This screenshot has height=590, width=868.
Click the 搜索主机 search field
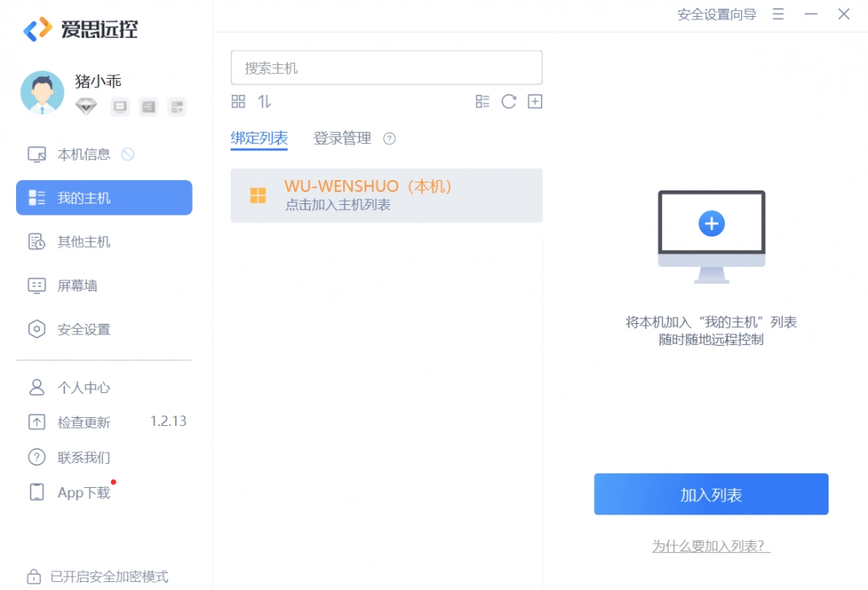(x=387, y=68)
